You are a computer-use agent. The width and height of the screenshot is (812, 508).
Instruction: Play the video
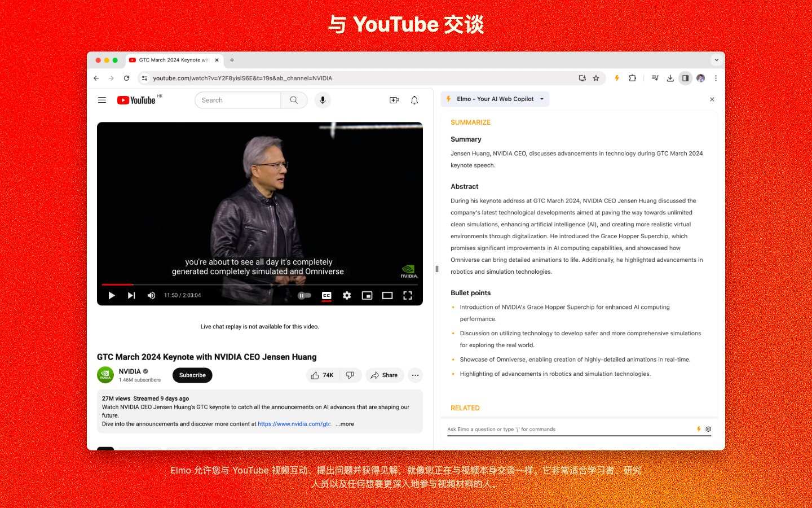click(x=112, y=295)
